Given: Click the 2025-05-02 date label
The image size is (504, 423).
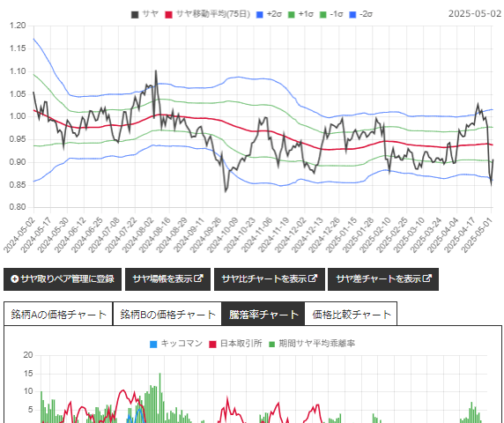Looking at the screenshot, I should pos(475,14).
